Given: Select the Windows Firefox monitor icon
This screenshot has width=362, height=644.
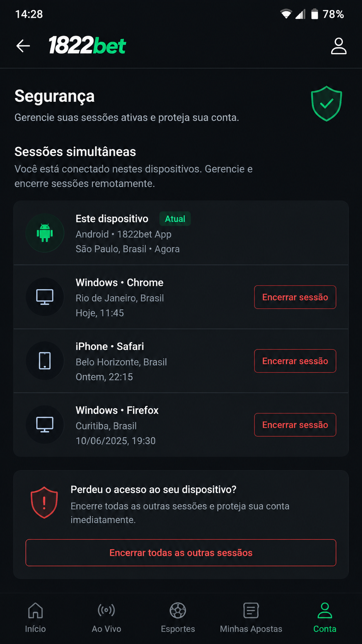Looking at the screenshot, I should [x=45, y=425].
